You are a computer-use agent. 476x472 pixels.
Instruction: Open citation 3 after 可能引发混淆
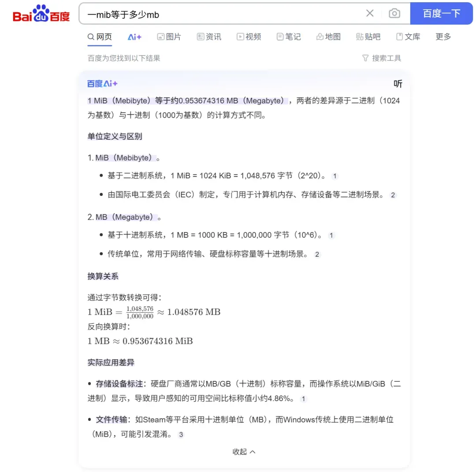(181, 435)
